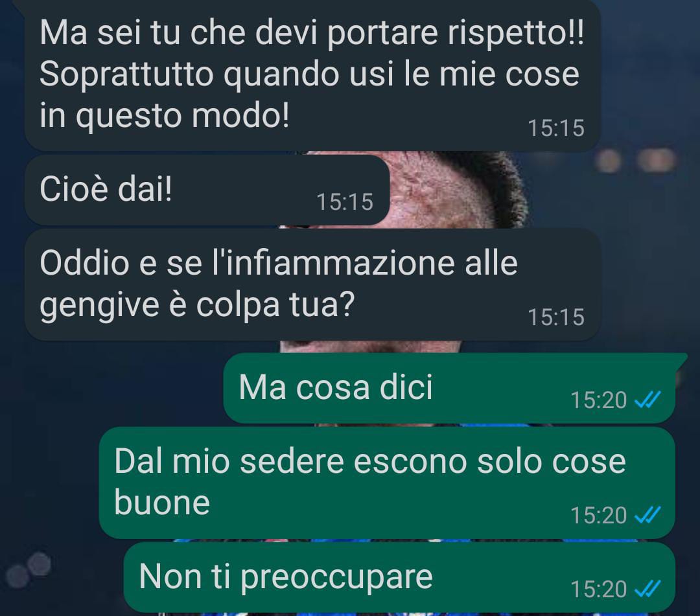Select the 'Cioè dai!' message bubble

207,190
